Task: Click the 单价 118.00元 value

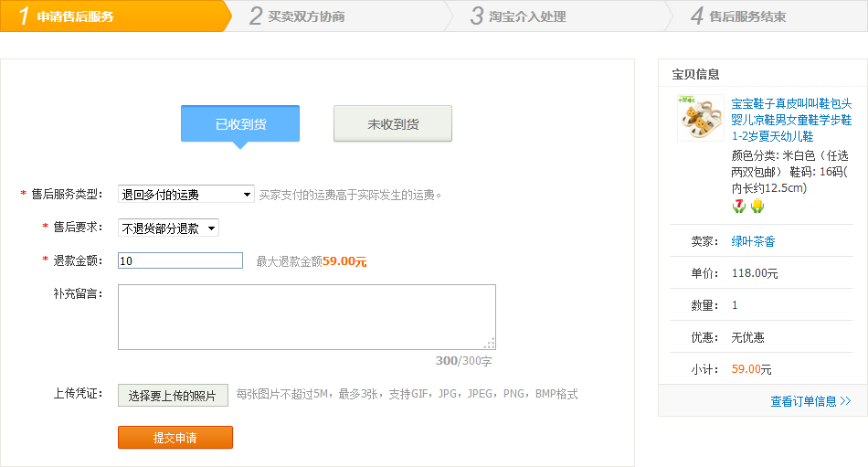Action: click(755, 273)
